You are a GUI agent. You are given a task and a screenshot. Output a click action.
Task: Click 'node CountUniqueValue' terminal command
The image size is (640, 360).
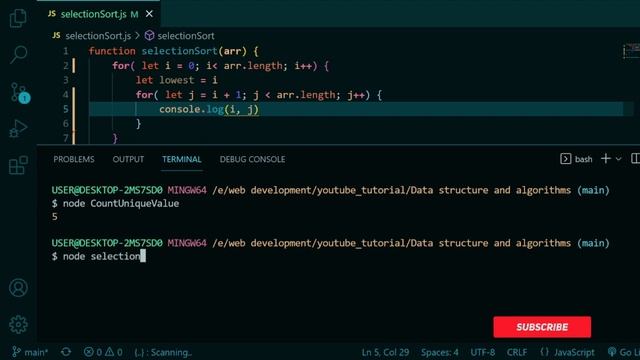pyautogui.click(x=121, y=204)
